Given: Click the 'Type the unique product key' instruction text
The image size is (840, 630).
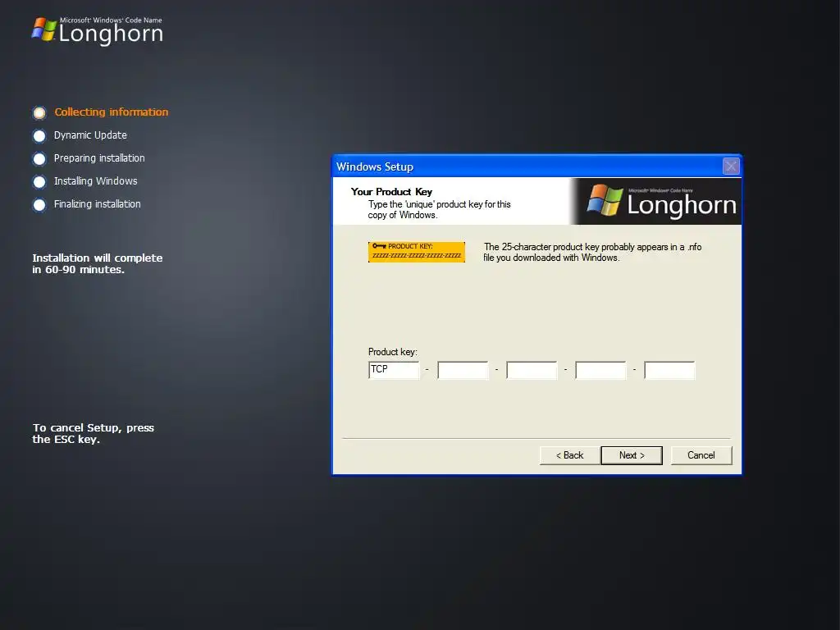Looking at the screenshot, I should click(440, 209).
